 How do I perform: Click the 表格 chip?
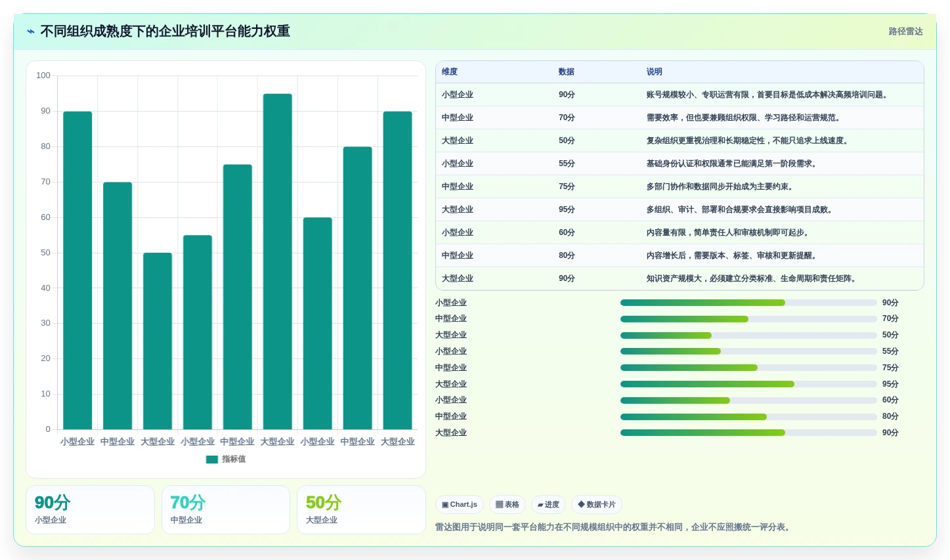tap(507, 504)
